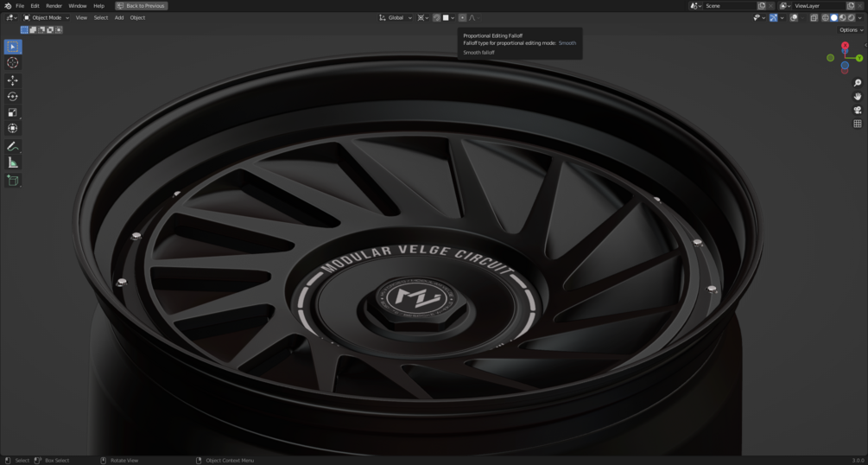Image resolution: width=868 pixels, height=465 pixels.
Task: Click the ViewLayer name field
Action: [819, 5]
